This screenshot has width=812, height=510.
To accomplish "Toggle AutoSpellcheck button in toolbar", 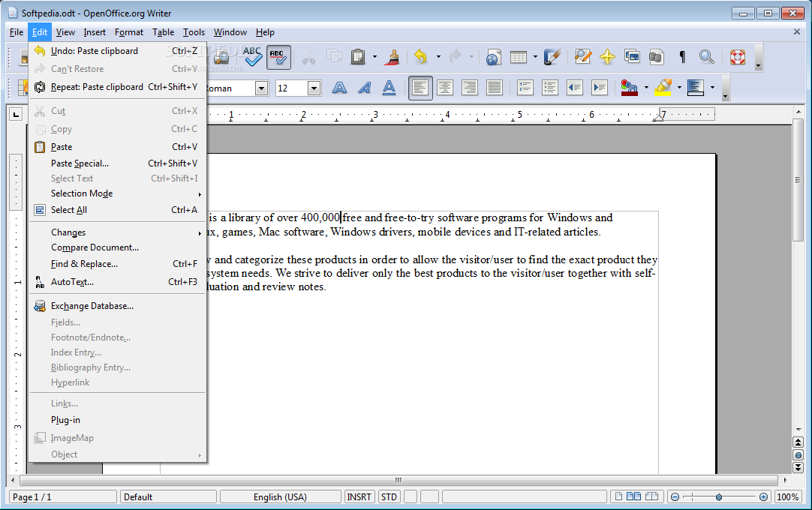I will (x=278, y=57).
